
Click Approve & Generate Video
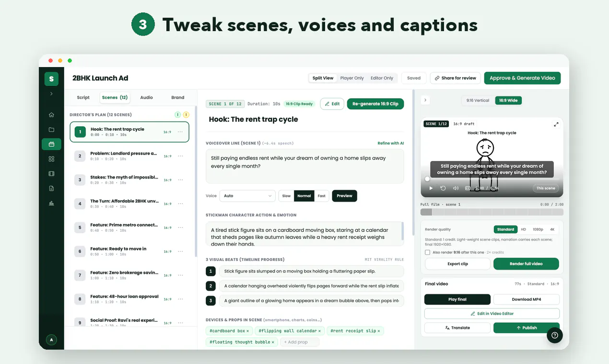pos(522,78)
